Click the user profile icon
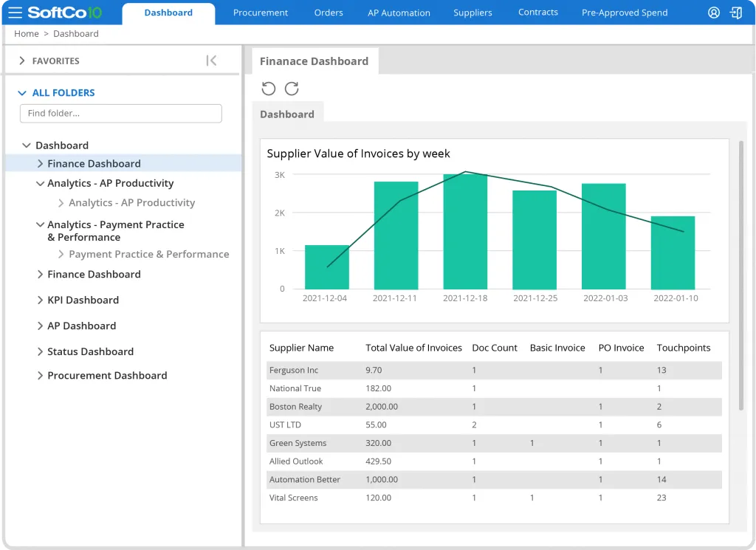The height and width of the screenshot is (550, 756). point(713,13)
